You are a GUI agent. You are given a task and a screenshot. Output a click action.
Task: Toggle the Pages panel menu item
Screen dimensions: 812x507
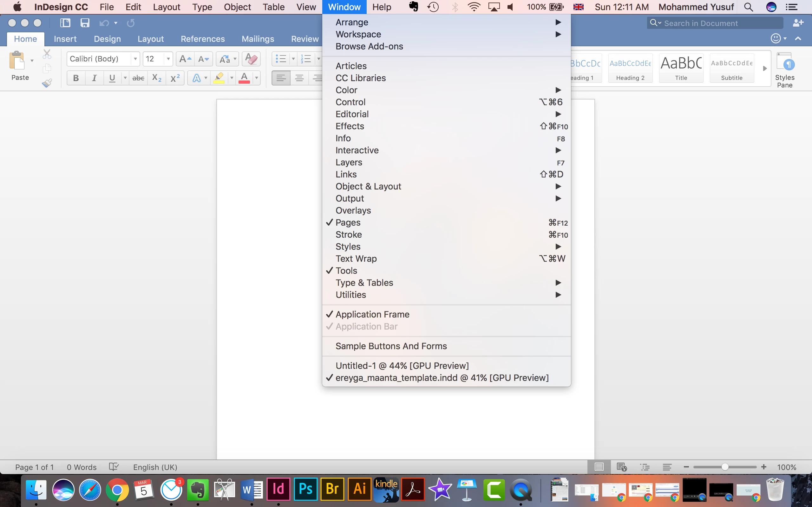tap(348, 223)
